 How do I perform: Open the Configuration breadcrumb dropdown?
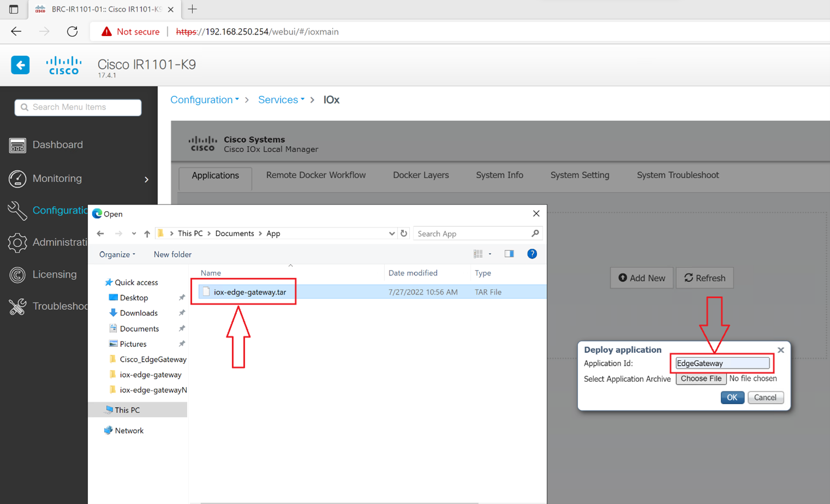(205, 100)
